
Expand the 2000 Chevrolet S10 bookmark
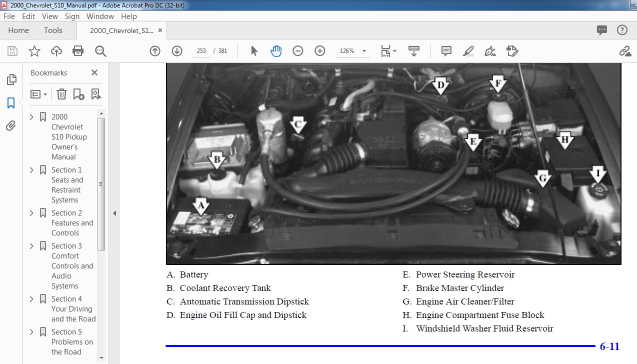(31, 117)
